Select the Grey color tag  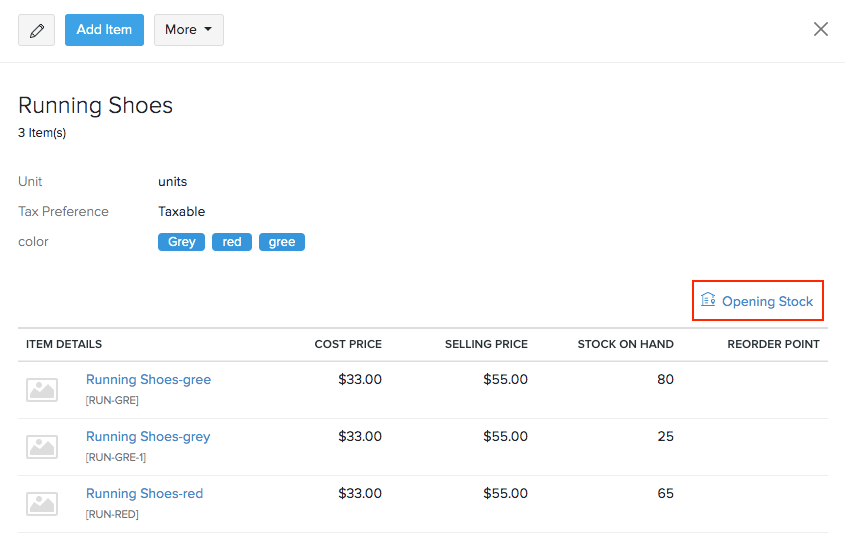181,242
